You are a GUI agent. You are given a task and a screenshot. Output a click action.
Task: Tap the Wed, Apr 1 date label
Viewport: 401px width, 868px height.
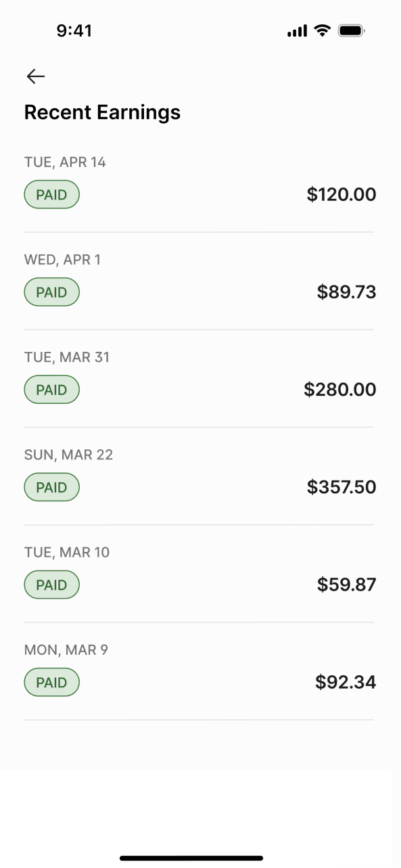coord(62,259)
